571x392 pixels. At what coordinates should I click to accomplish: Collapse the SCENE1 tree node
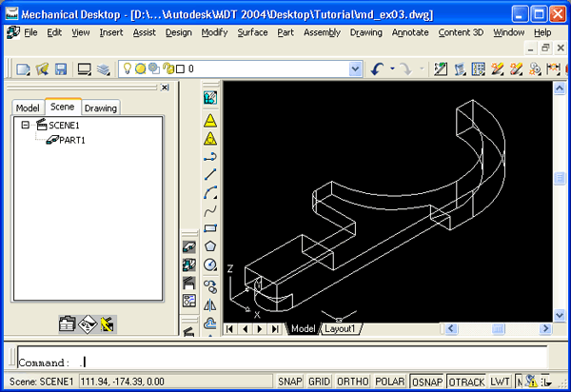pyautogui.click(x=26, y=125)
